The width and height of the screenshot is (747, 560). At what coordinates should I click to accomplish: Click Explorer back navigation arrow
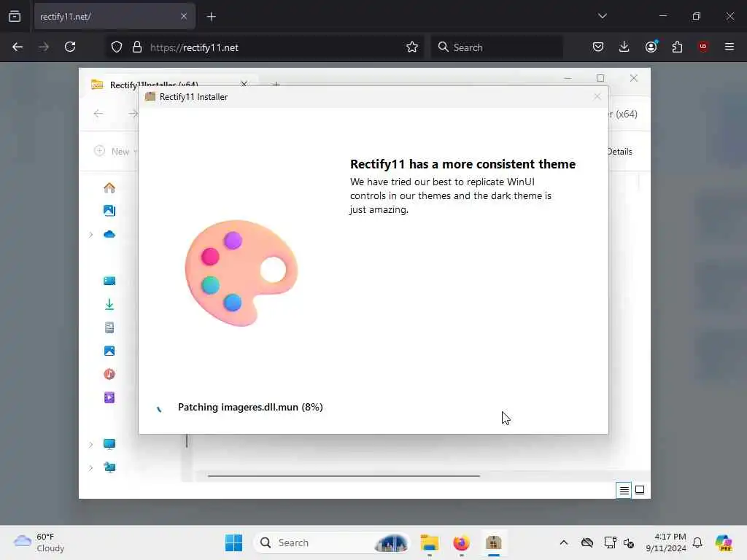[98, 113]
